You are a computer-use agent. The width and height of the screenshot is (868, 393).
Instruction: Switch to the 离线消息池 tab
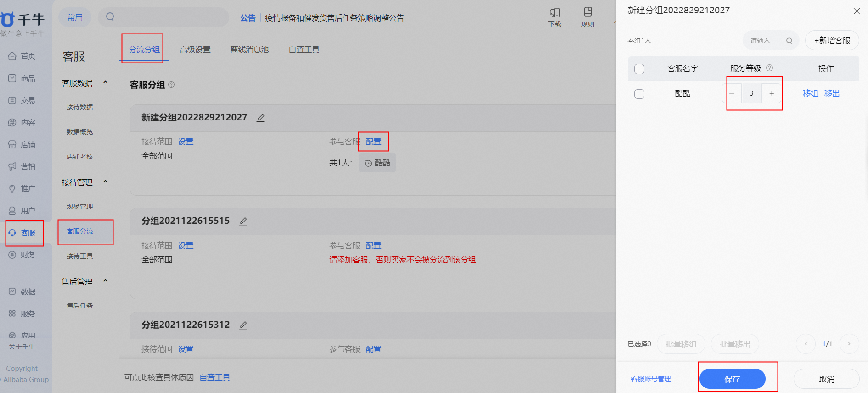[x=249, y=50]
